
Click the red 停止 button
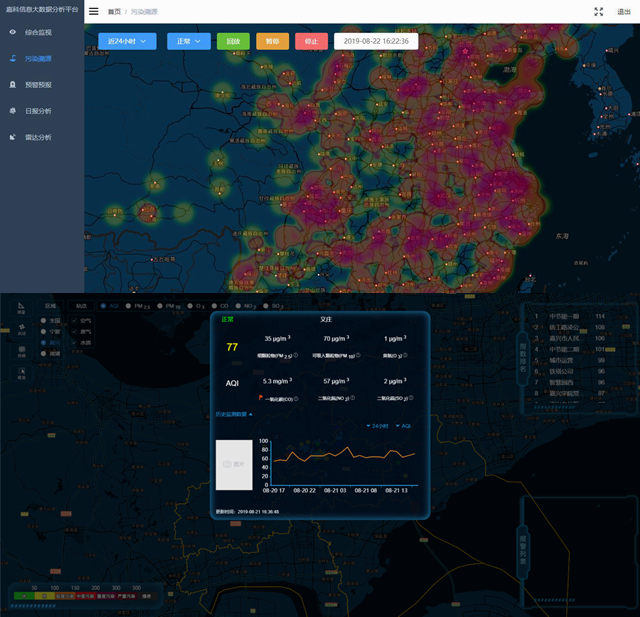tap(311, 41)
